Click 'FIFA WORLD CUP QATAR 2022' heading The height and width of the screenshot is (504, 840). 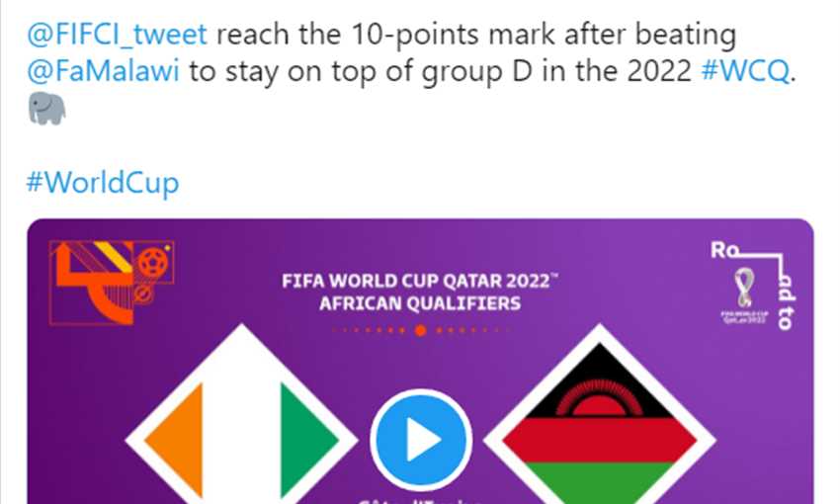[420, 281]
